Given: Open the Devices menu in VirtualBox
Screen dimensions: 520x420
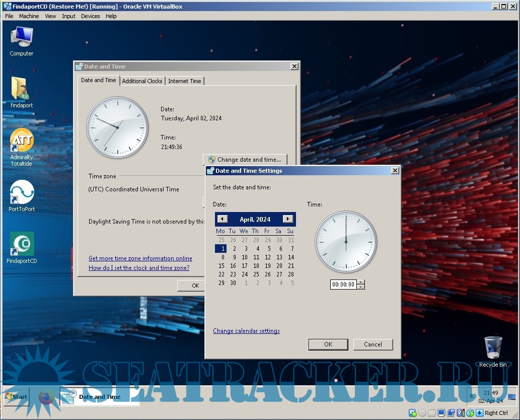Looking at the screenshot, I should pos(90,16).
